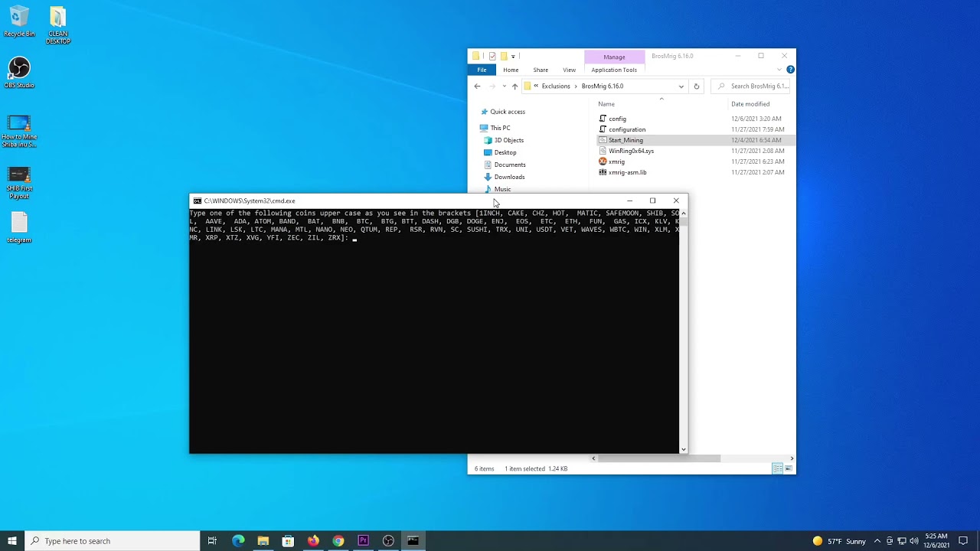Open Google Chrome from the taskbar
Viewport: 980px width, 551px height.
(x=338, y=541)
